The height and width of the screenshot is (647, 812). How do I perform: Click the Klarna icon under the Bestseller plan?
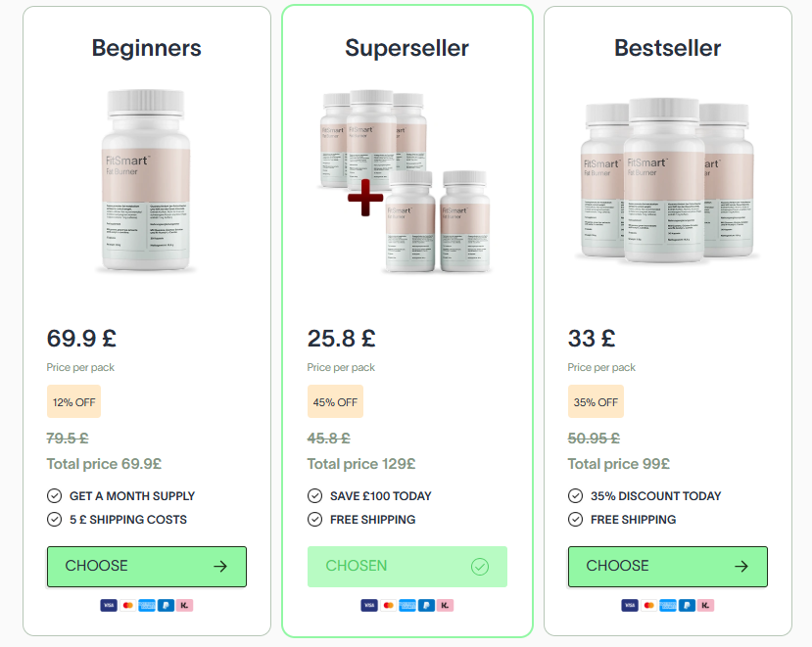(x=706, y=606)
